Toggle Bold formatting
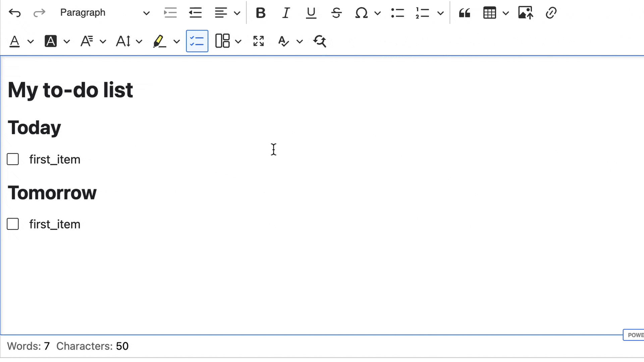This screenshot has height=362, width=644. coord(261,13)
